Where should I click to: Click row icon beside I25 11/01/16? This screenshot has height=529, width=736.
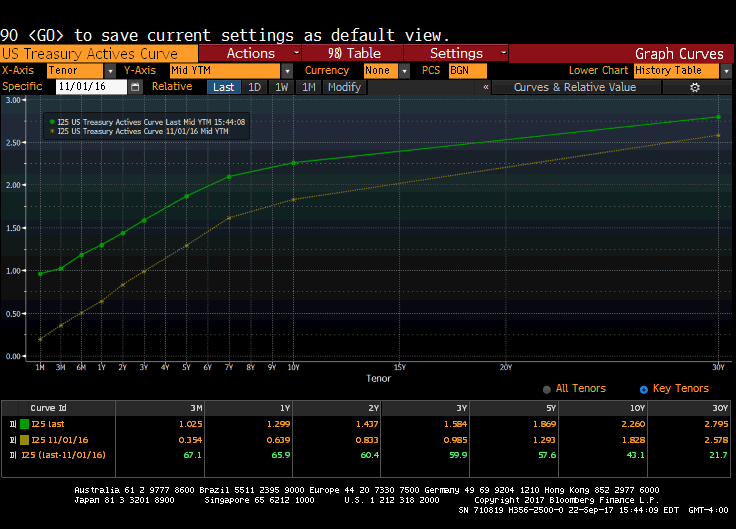[x=13, y=440]
